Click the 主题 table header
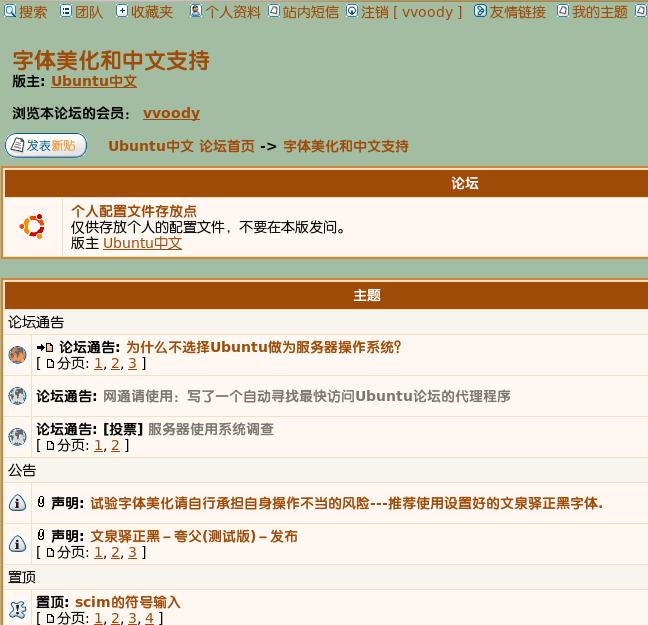The height and width of the screenshot is (625, 648). (x=367, y=295)
